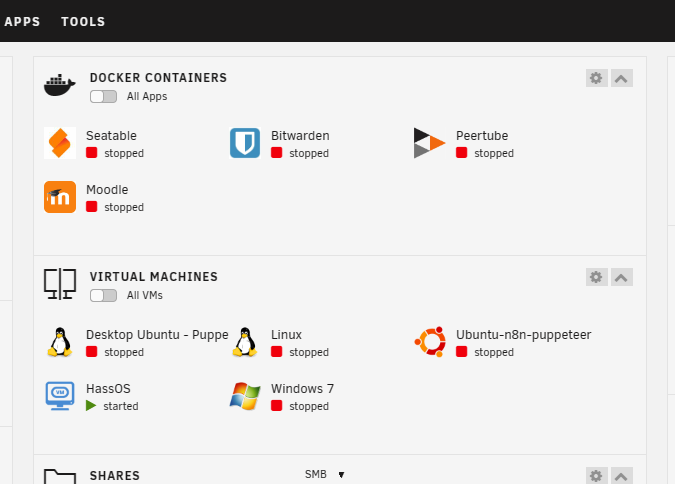
Task: Click the Moodle container icon
Action: (60, 197)
